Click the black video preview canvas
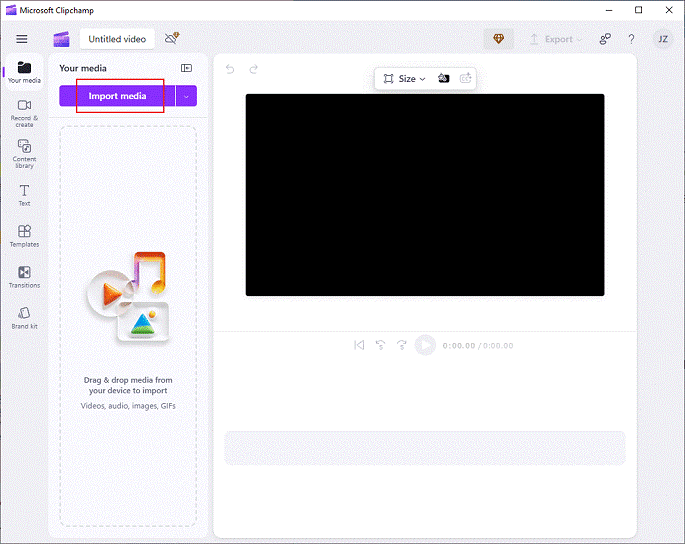The image size is (685, 544). point(425,195)
